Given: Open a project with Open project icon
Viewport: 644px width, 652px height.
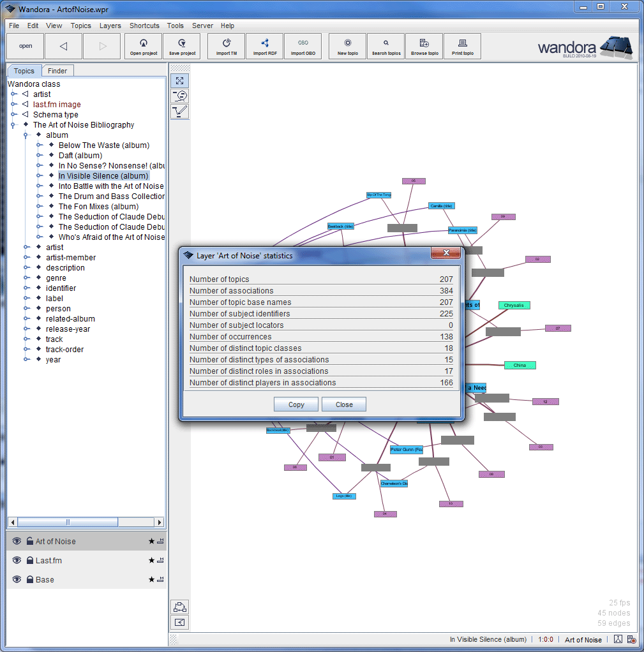Looking at the screenshot, I should 143,46.
